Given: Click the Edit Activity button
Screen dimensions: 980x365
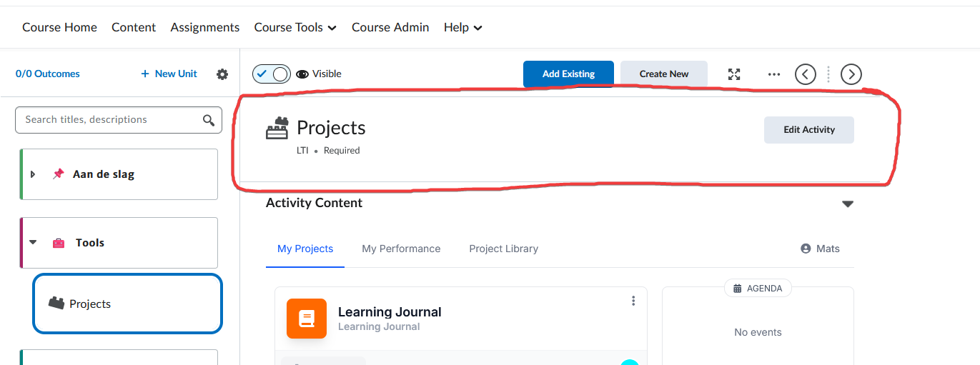Looking at the screenshot, I should [808, 130].
